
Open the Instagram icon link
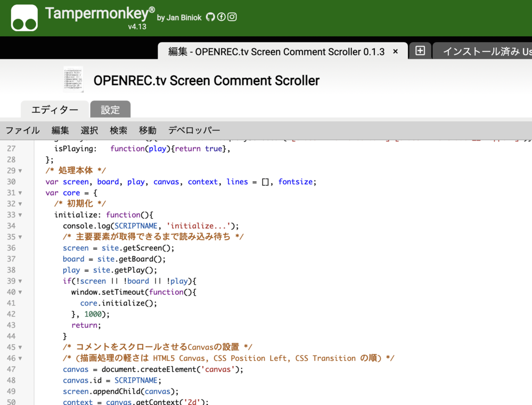(232, 17)
